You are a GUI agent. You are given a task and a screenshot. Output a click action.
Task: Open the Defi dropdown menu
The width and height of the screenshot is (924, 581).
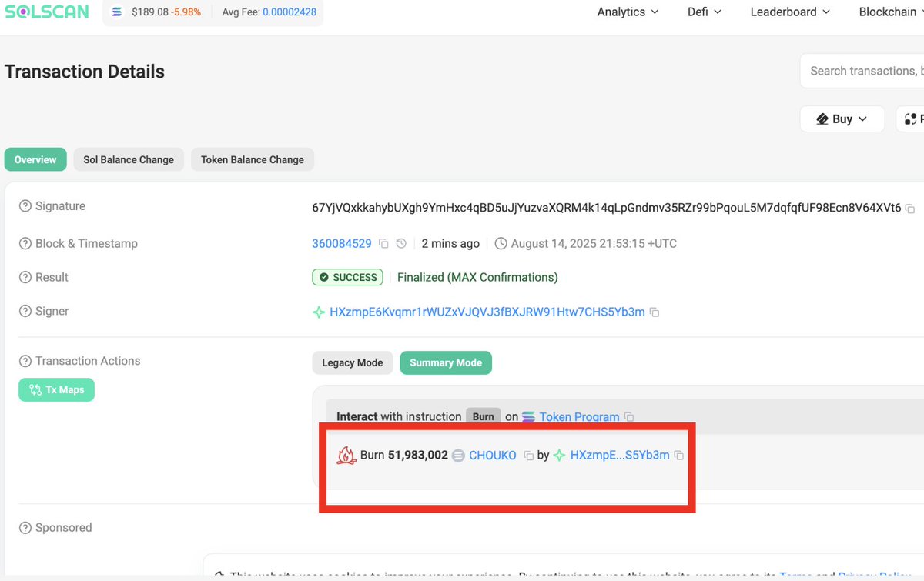pos(705,12)
